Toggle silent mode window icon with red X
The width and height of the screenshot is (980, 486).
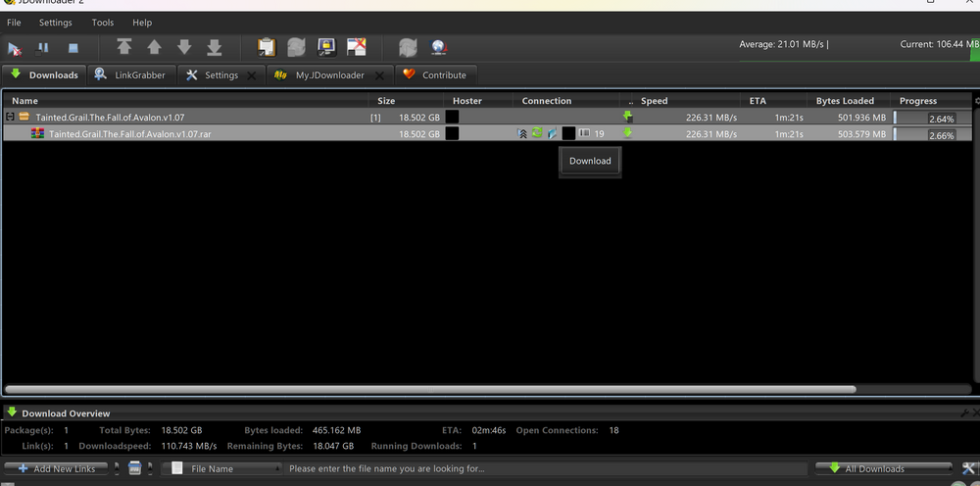pos(357,47)
